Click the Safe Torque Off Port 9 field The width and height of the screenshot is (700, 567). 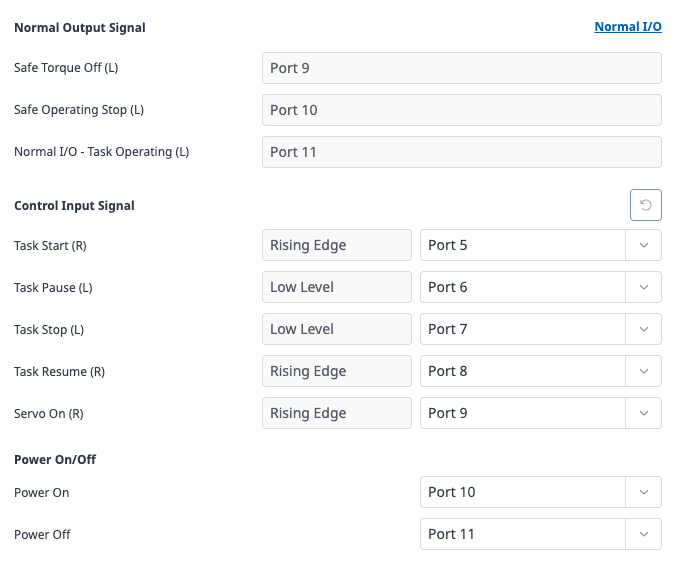461,68
